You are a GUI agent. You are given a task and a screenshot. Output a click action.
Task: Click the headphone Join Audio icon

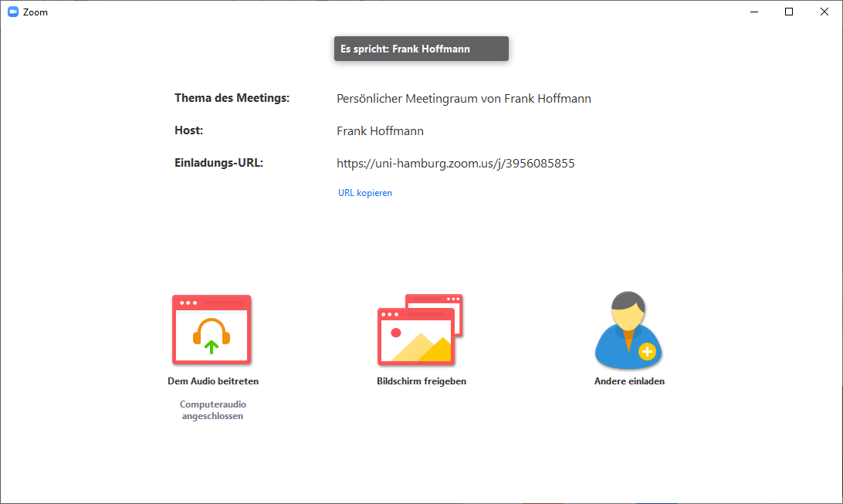pyautogui.click(x=212, y=330)
